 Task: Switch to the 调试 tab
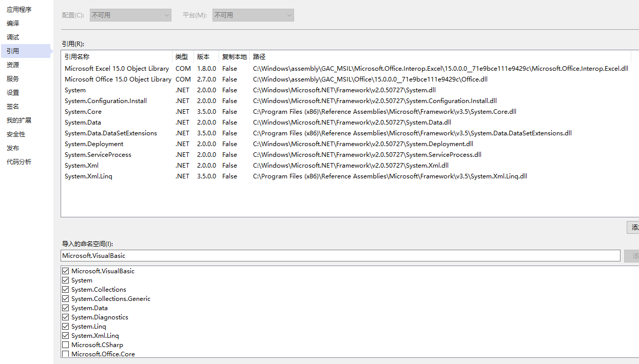click(x=13, y=37)
